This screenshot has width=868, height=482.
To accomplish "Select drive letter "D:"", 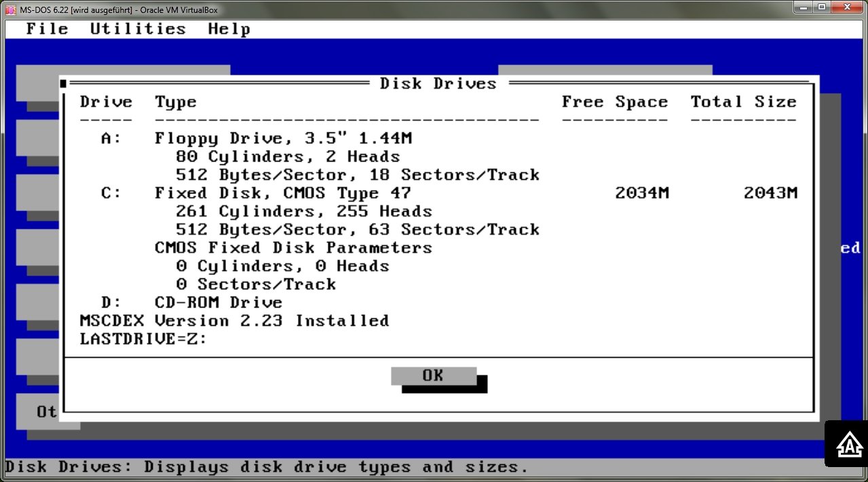I will click(111, 303).
